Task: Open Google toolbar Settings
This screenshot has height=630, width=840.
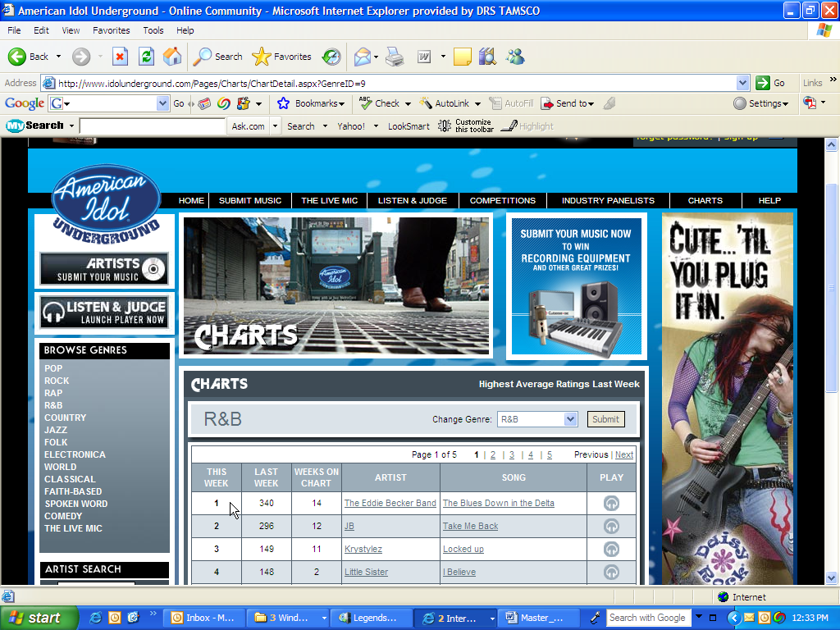Action: pyautogui.click(x=760, y=103)
